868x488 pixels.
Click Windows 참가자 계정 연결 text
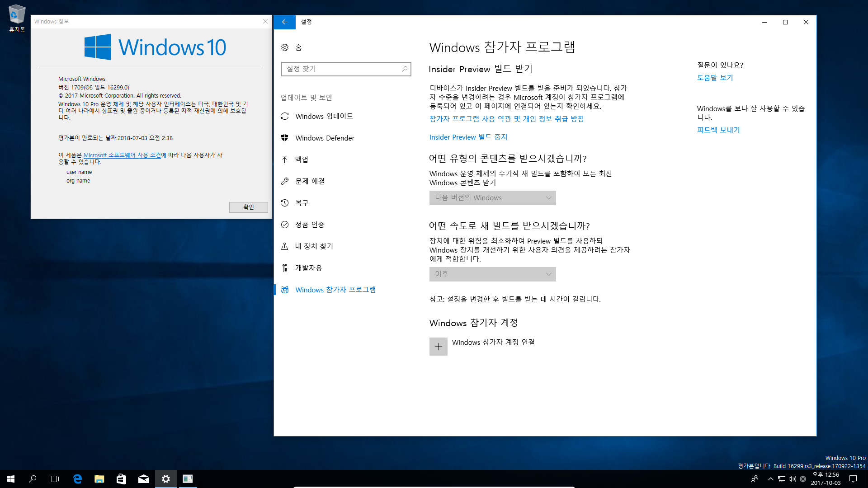[x=493, y=343]
